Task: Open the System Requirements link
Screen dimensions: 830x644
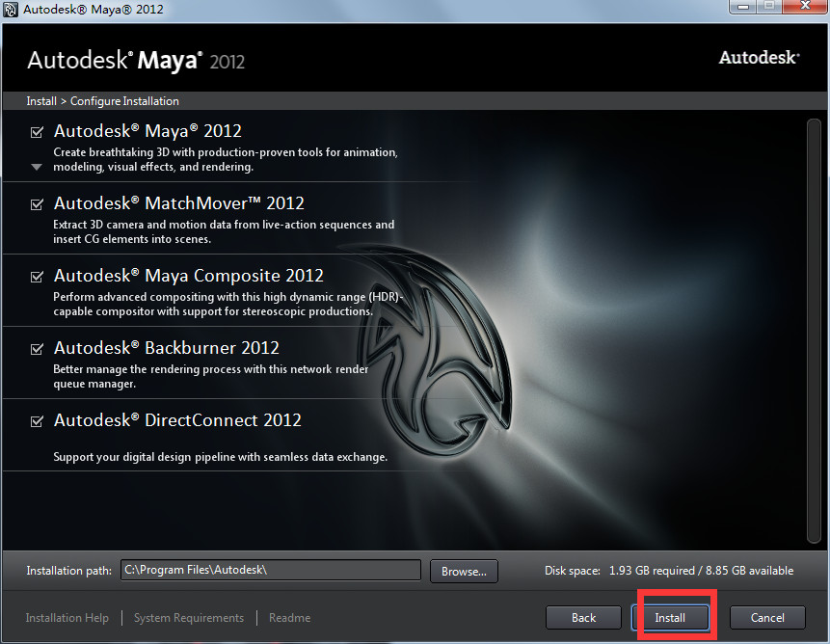Action: point(189,618)
